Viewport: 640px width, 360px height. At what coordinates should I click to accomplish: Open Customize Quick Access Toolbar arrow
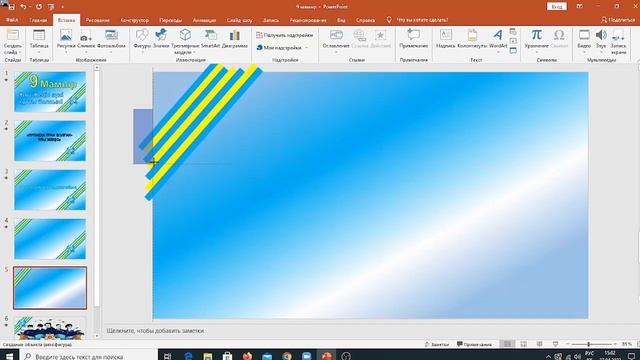coord(62,7)
